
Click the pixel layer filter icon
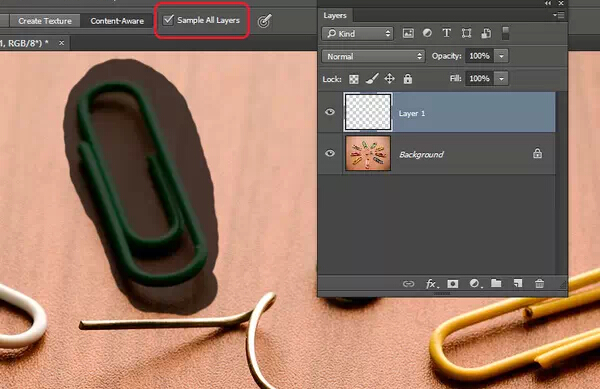[408, 33]
